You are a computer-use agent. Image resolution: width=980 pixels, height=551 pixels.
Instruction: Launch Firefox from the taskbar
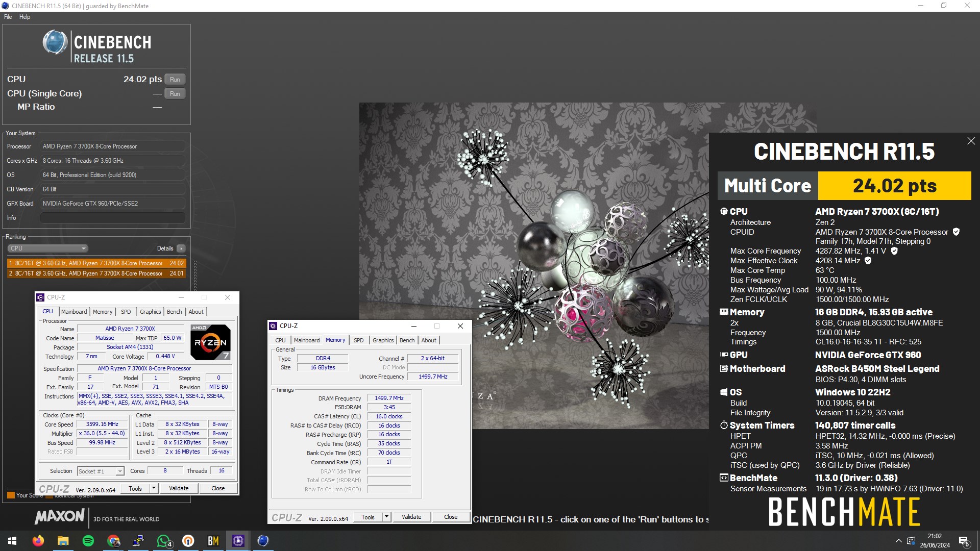(x=38, y=541)
